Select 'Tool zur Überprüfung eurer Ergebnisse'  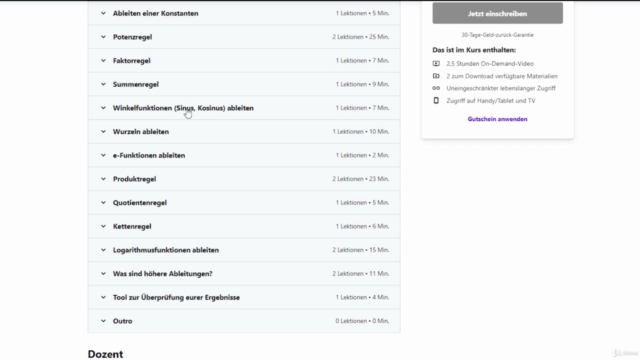(x=176, y=298)
